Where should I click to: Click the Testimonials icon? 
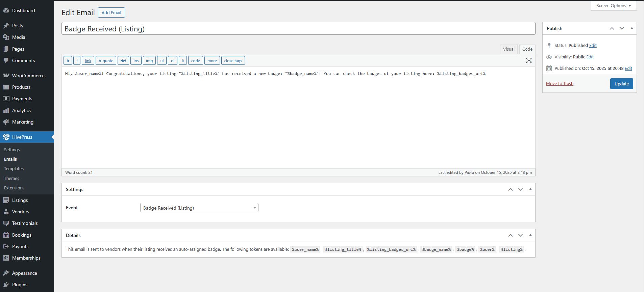click(x=6, y=223)
